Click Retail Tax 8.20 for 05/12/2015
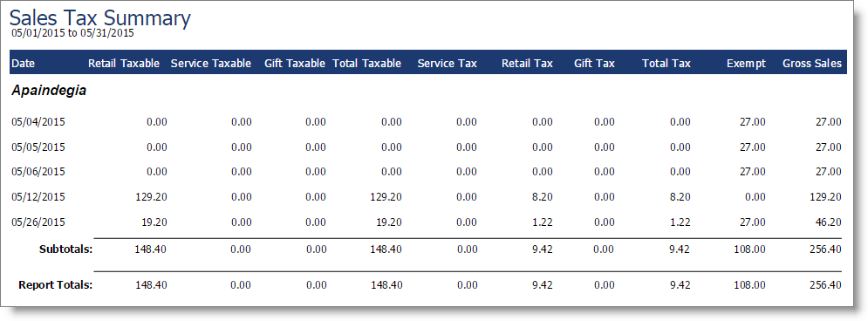Image resolution: width=868 pixels, height=321 pixels. [543, 197]
